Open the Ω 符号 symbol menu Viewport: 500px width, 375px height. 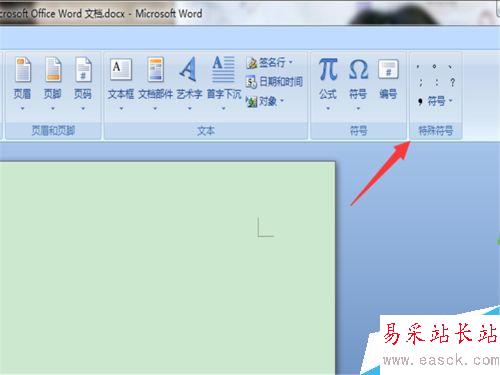pos(358,84)
